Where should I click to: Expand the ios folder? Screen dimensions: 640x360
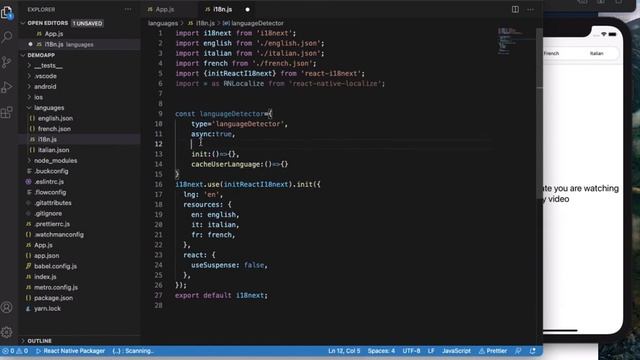(x=29, y=98)
